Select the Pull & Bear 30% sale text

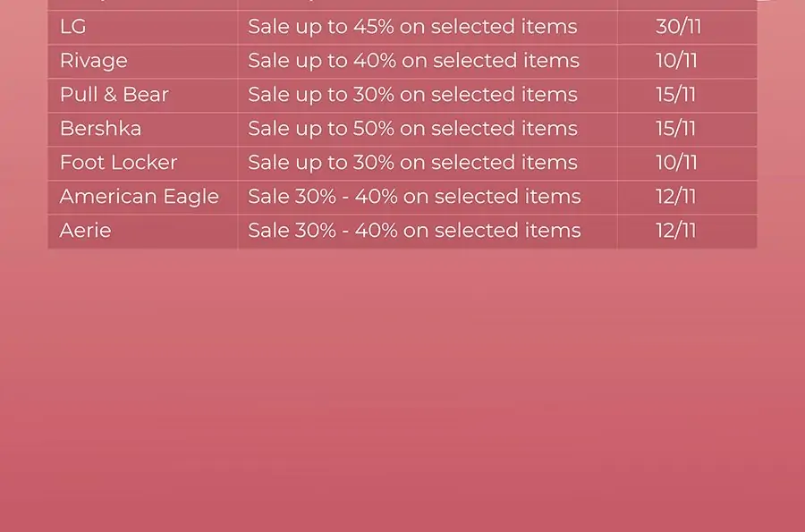412,95
